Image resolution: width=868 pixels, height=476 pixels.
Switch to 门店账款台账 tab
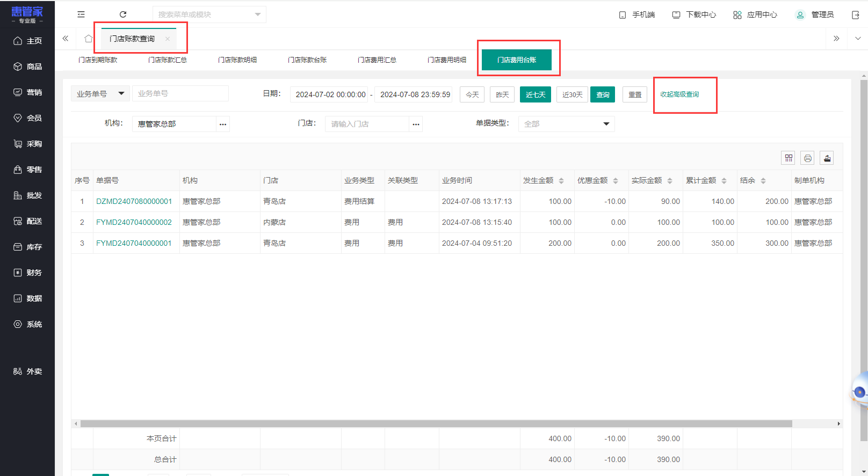307,60
